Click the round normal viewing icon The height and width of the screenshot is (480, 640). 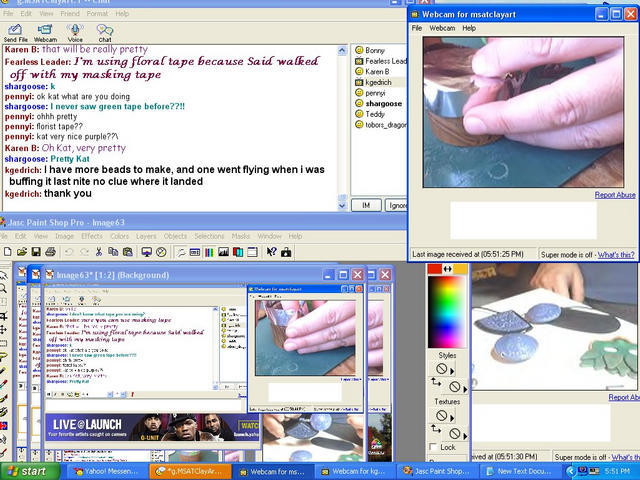click(x=161, y=252)
